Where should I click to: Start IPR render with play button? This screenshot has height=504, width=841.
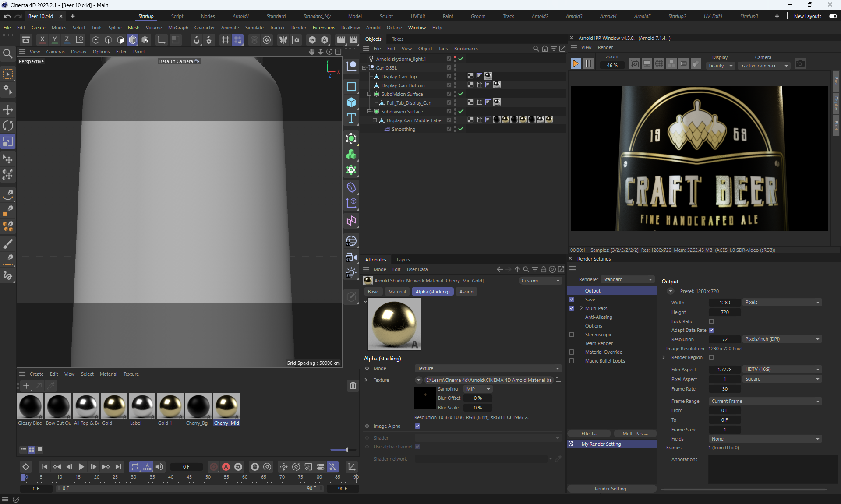click(576, 64)
